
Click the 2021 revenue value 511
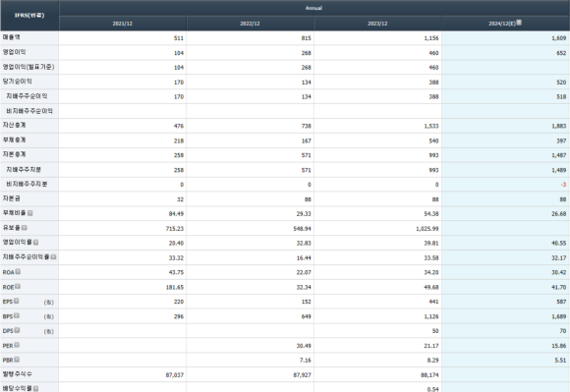coord(179,38)
